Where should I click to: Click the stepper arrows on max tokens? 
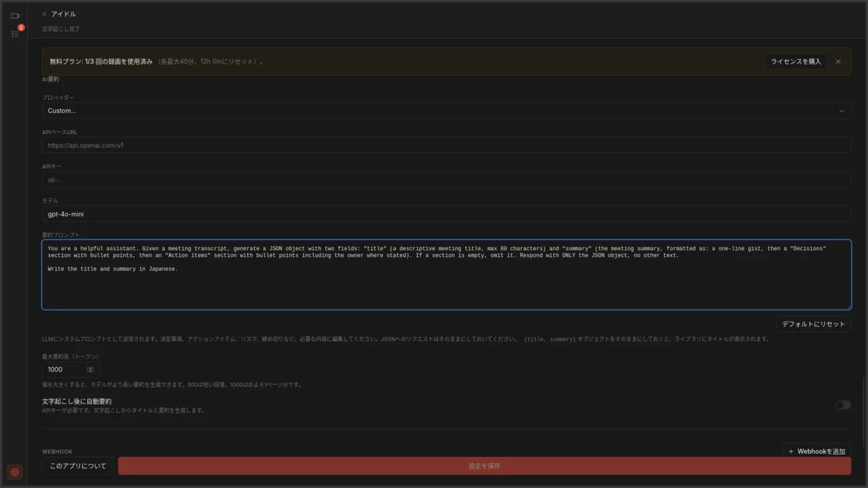tap(90, 369)
